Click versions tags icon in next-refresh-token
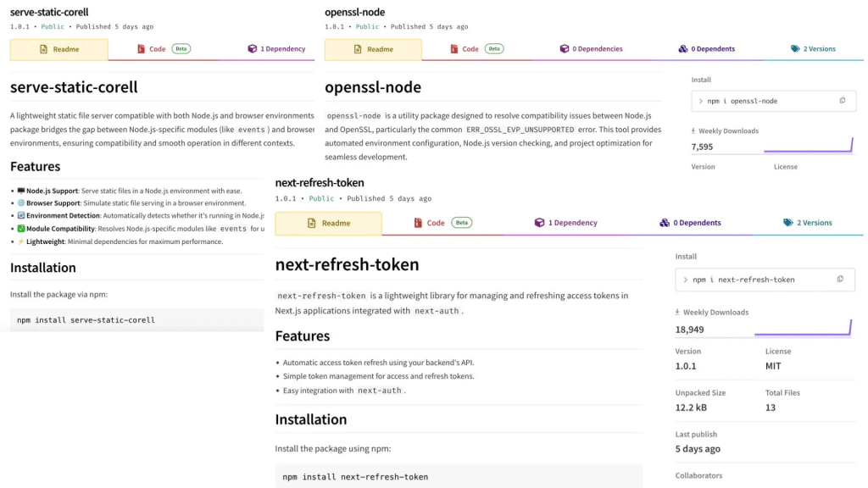This screenshot has width=868, height=488. coord(787,223)
